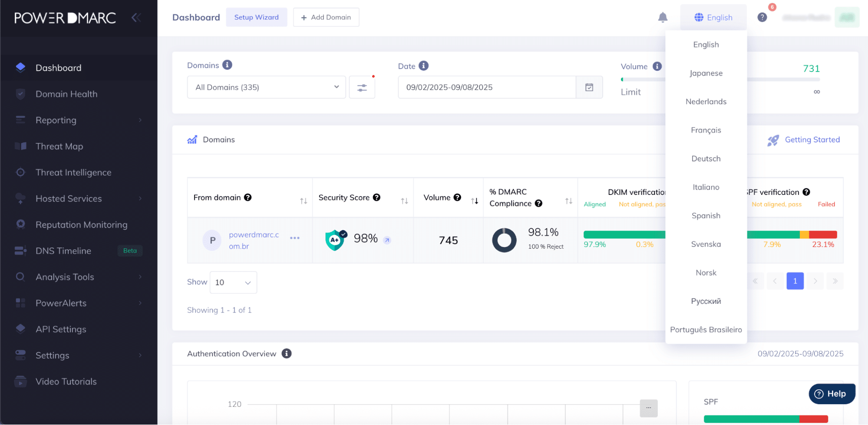Click the A+ security shield badge
Viewport: 868px width, 425px height.
[x=335, y=240]
